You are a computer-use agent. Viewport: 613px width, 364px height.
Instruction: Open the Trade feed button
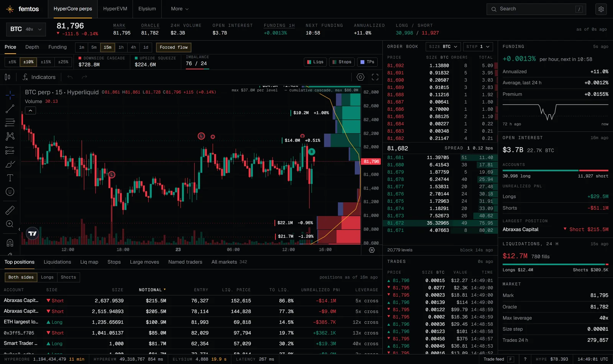[498, 359]
